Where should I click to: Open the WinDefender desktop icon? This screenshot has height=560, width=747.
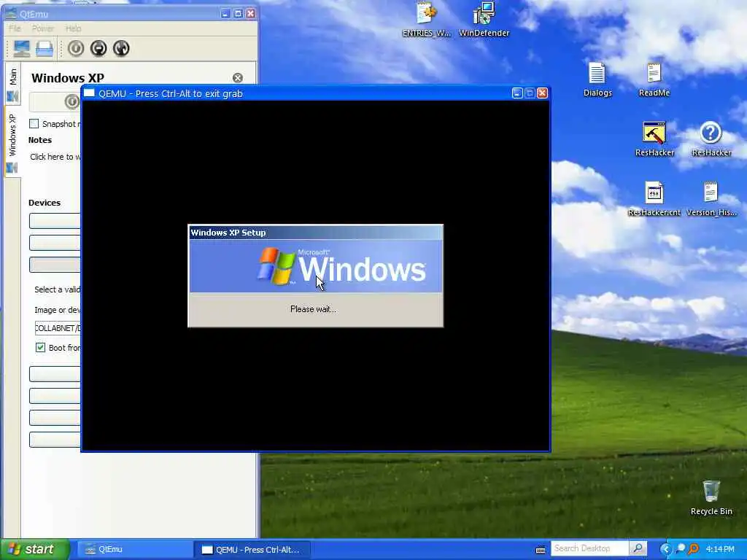click(x=484, y=20)
